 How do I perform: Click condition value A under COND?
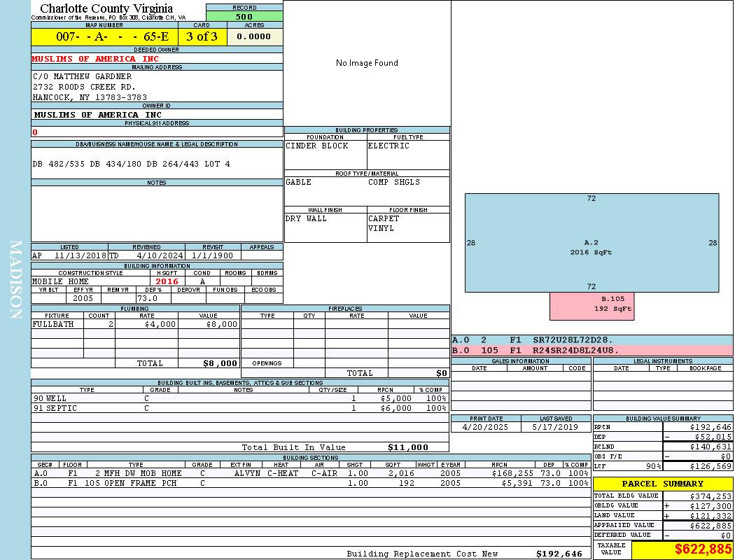click(202, 281)
